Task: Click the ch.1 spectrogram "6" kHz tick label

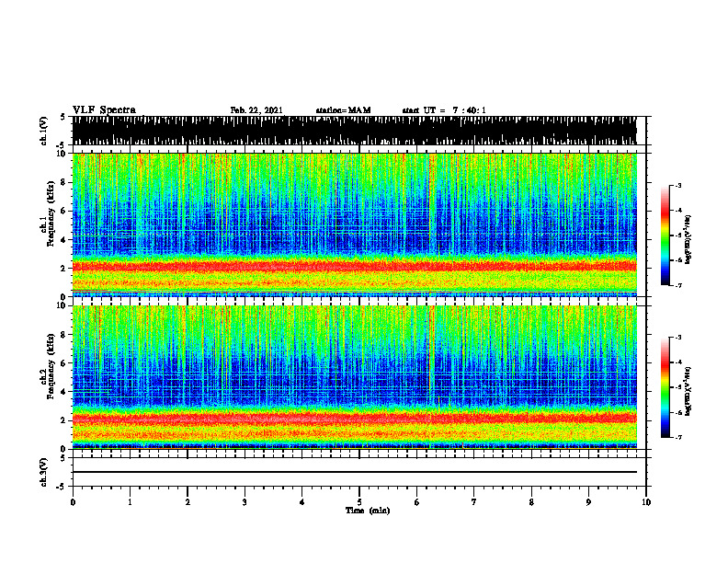Action: pos(63,211)
